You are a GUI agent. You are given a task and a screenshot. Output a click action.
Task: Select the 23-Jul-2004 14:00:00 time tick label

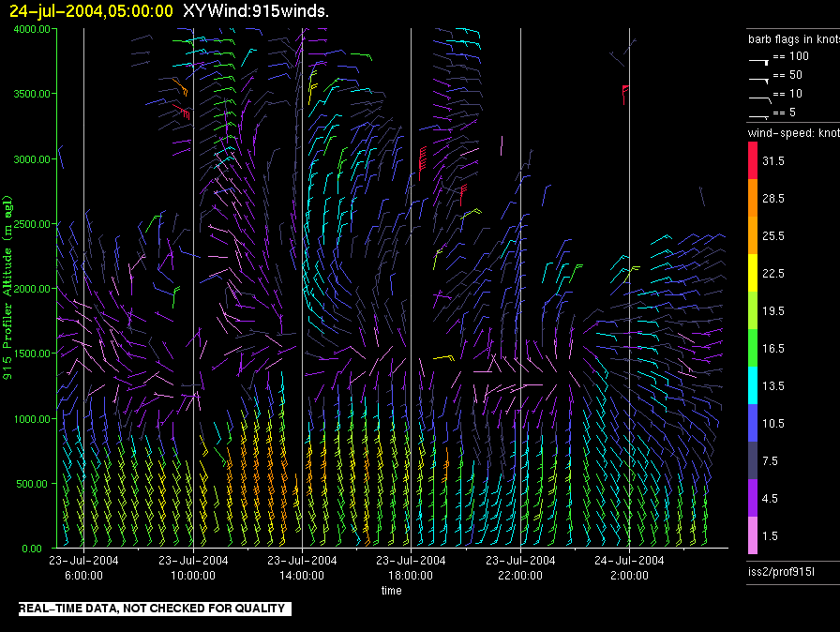(x=302, y=567)
